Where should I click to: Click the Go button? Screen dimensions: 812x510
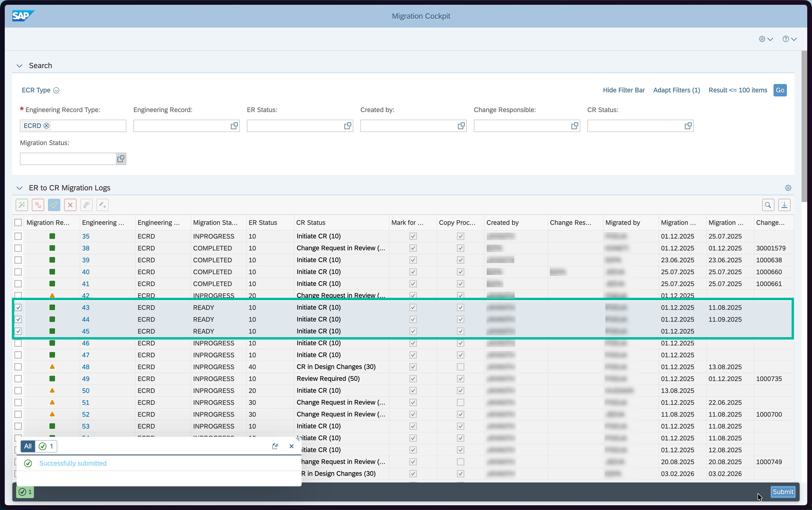780,90
